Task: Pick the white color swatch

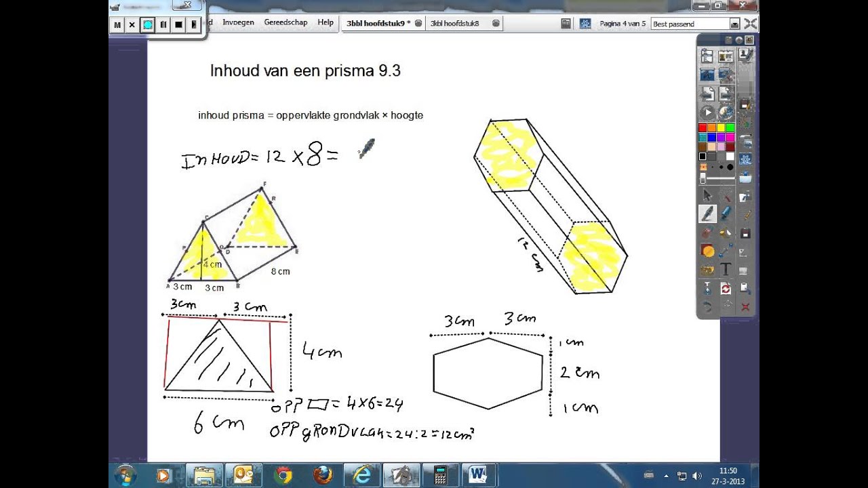Action: tap(730, 156)
